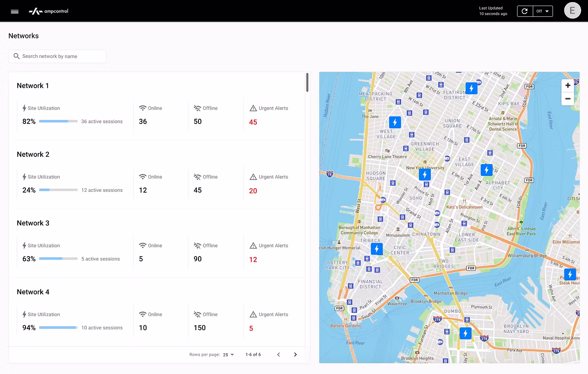This screenshot has width=588, height=374.
Task: Click the Last Updated timestamp
Action: point(493,11)
